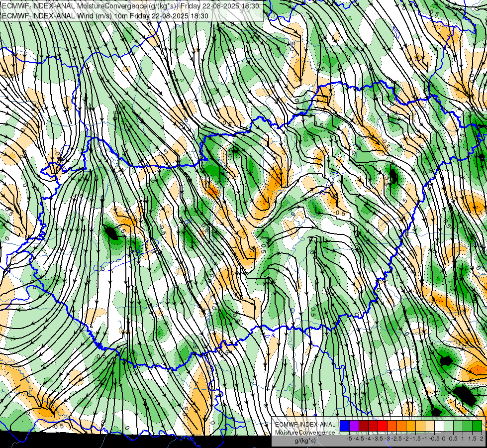Click the darkest green legend swatch
Viewport: 487px width, 448px height.
tap(477, 426)
